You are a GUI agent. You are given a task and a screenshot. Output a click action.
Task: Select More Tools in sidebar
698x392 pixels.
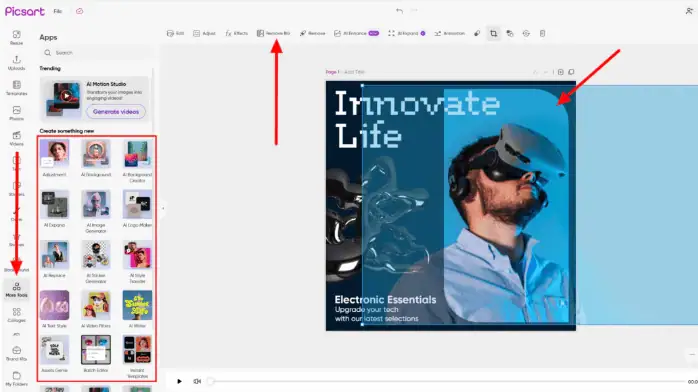pyautogui.click(x=16, y=290)
